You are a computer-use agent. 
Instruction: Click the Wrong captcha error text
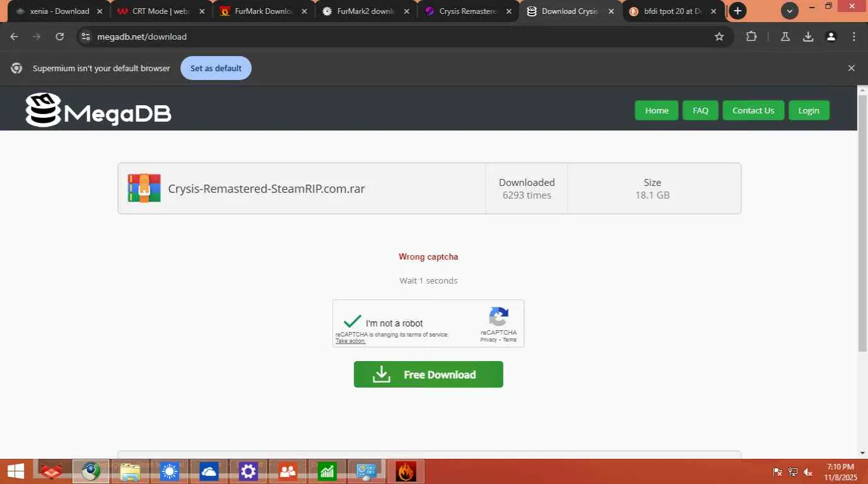click(428, 256)
